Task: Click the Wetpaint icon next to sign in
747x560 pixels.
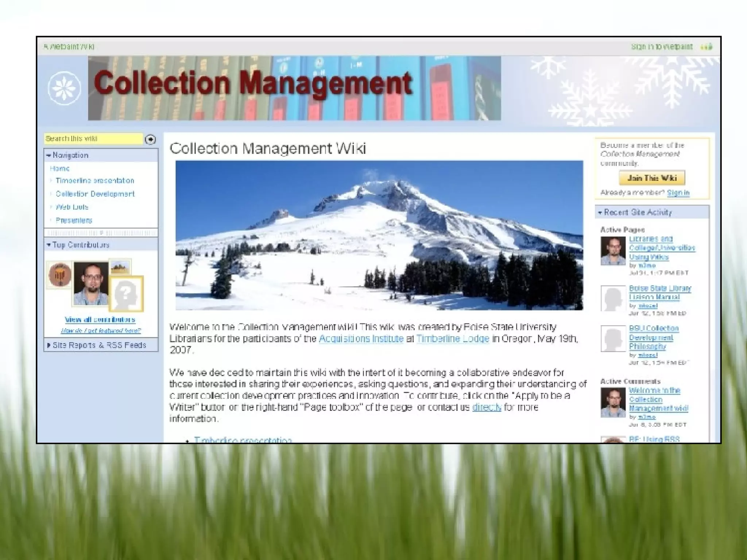Action: click(707, 47)
